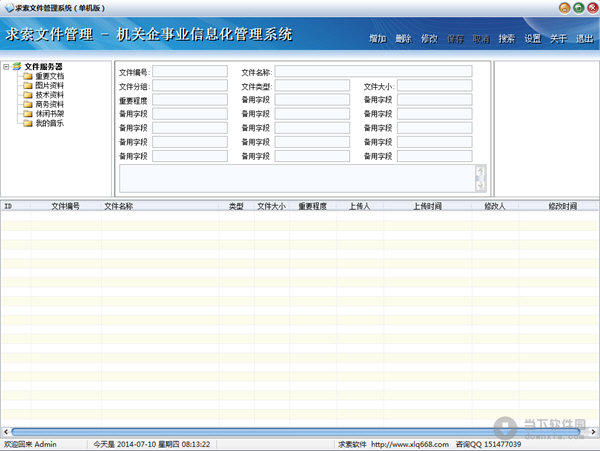Click the folder icon beside 技术资料
The image size is (600, 451).
(x=28, y=95)
